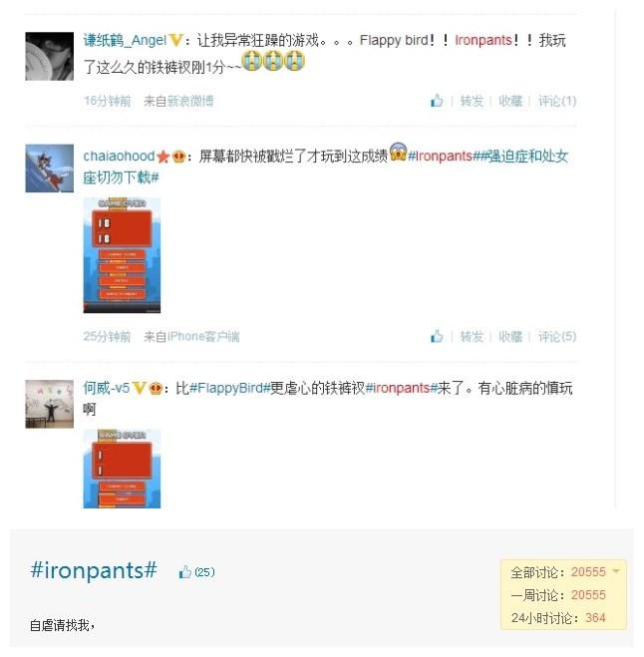This screenshot has height=657, width=644.
Task: Click the scream emoji in chaiaohood's post
Action: [398, 152]
